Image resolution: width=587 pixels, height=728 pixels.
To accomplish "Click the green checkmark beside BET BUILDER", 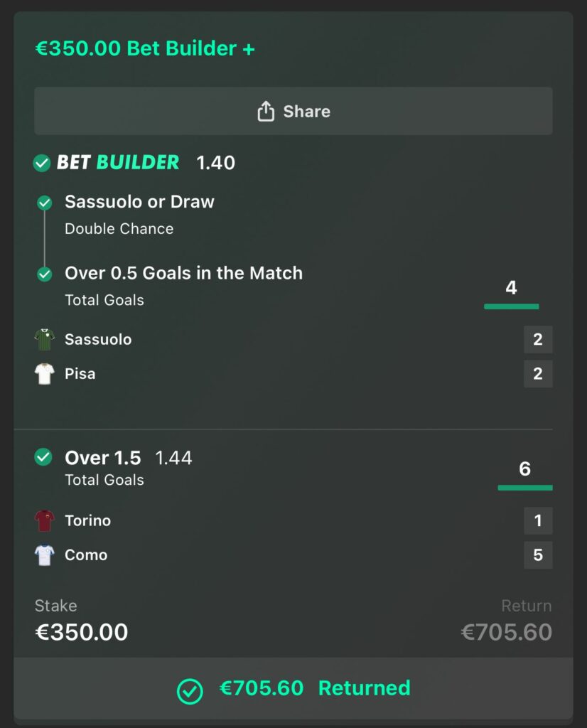I will pos(43,162).
